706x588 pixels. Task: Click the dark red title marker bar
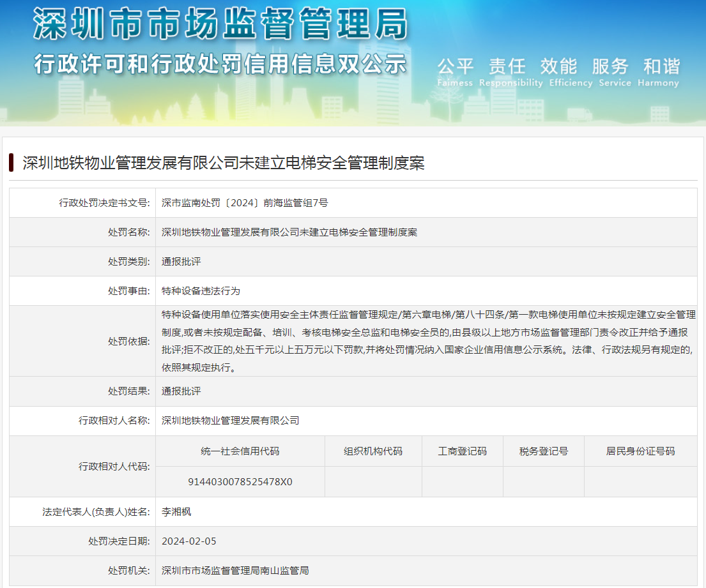[x=12, y=163]
